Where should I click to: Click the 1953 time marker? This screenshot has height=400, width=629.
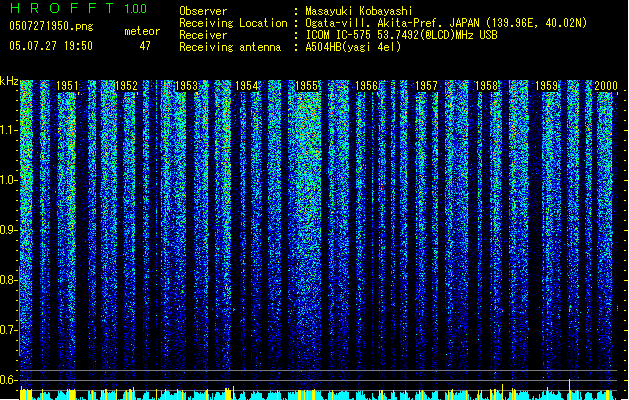[x=187, y=86]
